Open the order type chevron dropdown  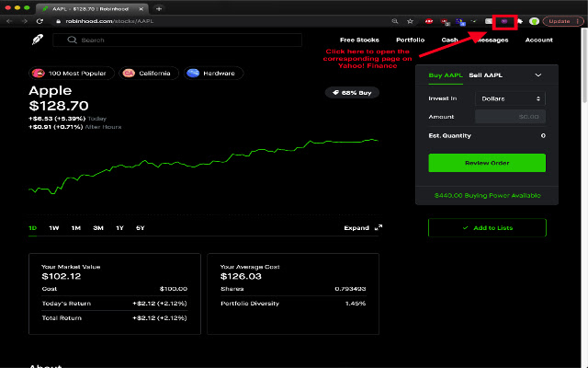coord(538,75)
